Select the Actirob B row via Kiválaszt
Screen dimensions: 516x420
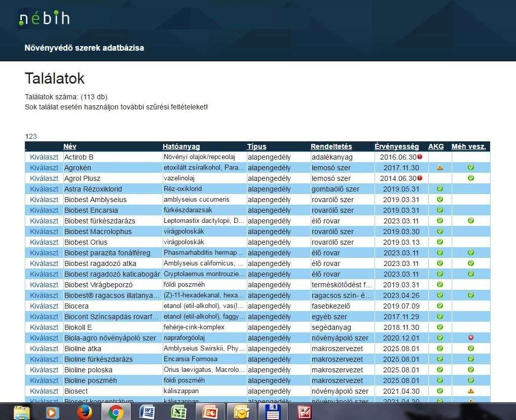44,157
